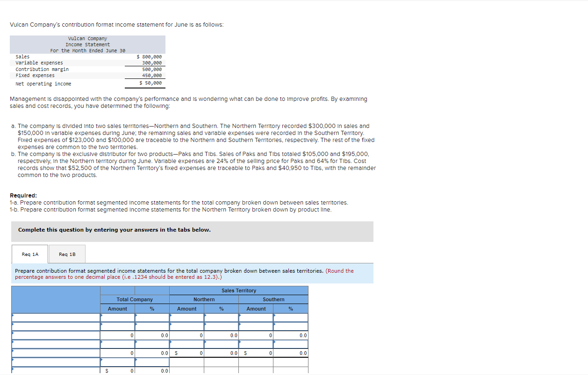Click the 'Complete this question' instruction banner

coord(192,231)
